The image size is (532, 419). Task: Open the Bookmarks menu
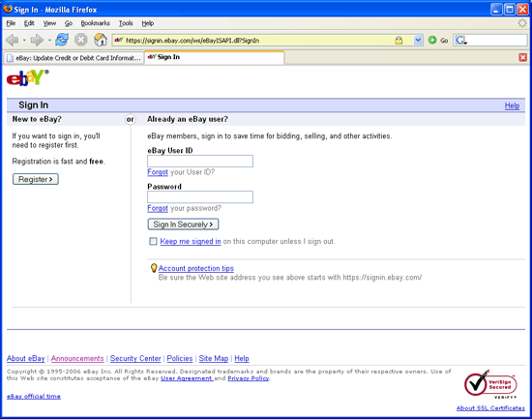pos(96,23)
